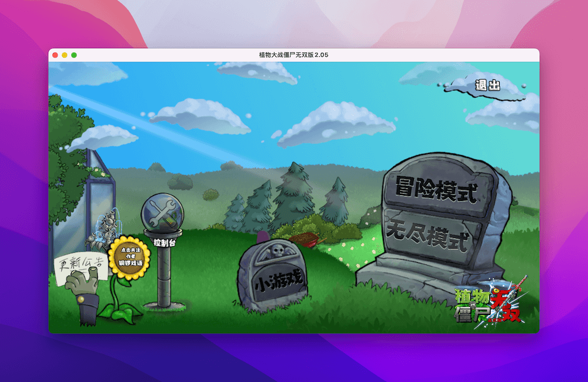Open 冒险模式 on the tombstone

point(437,189)
